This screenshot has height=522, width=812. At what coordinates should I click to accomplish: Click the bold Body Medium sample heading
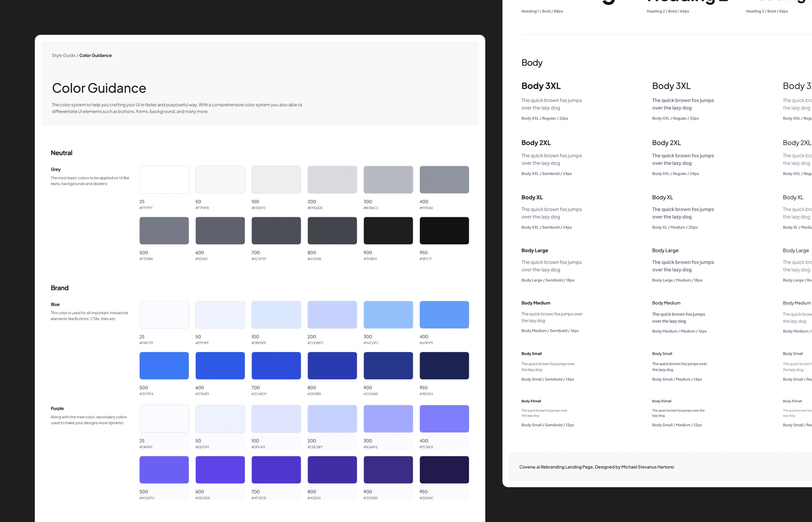tap(536, 303)
